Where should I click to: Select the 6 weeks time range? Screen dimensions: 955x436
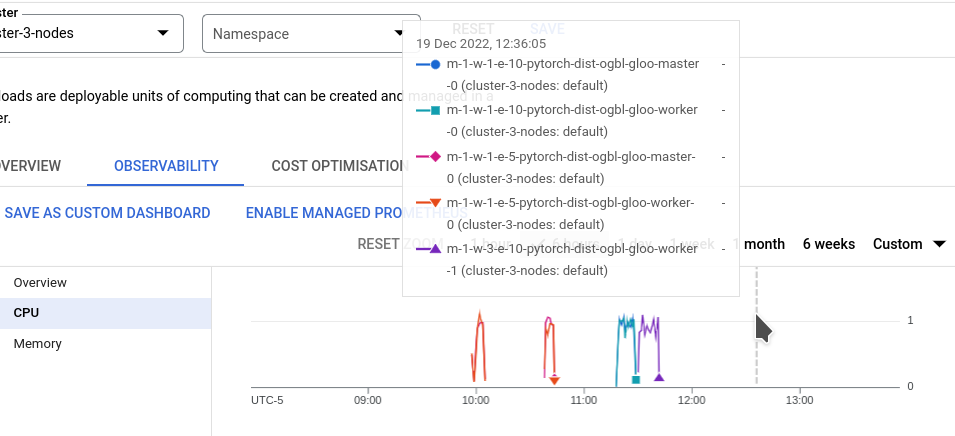tap(829, 244)
